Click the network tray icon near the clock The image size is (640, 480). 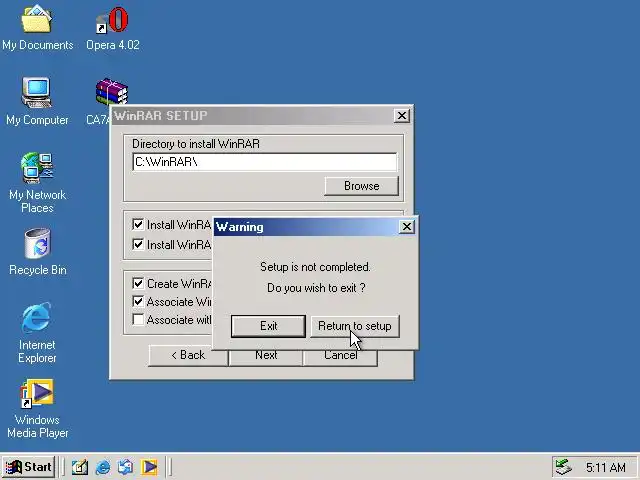pos(564,467)
